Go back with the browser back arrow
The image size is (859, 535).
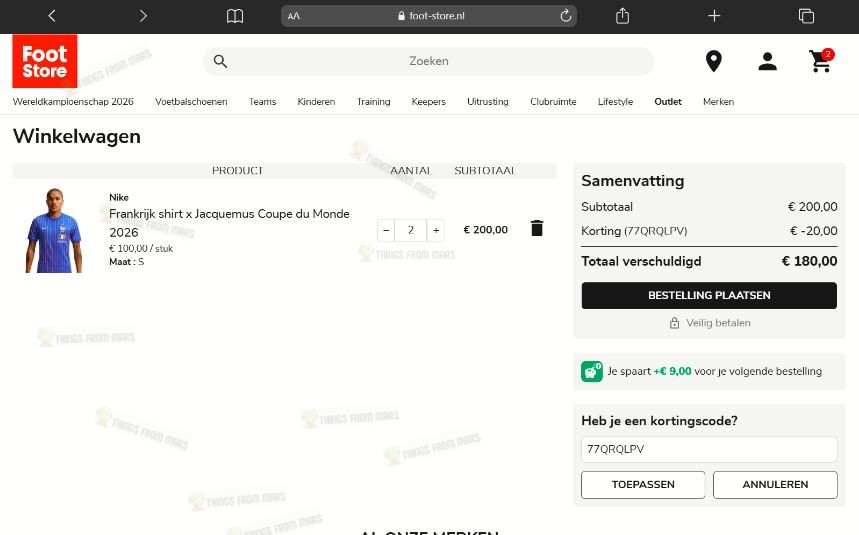click(x=52, y=16)
